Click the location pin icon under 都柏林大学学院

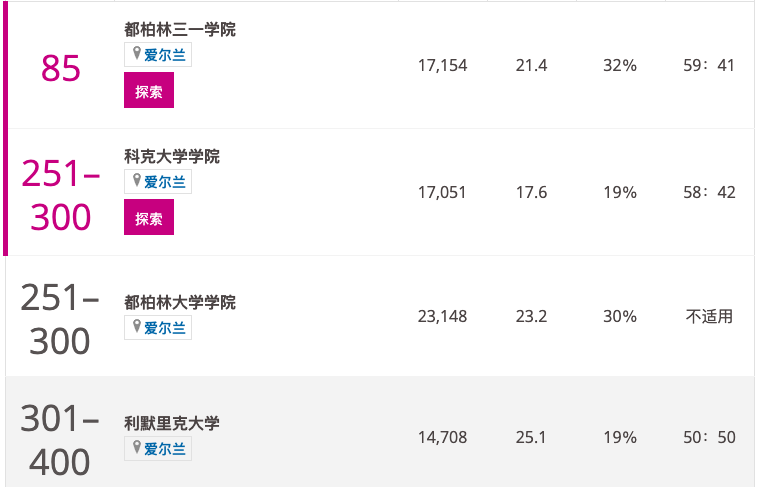pyautogui.click(x=137, y=326)
